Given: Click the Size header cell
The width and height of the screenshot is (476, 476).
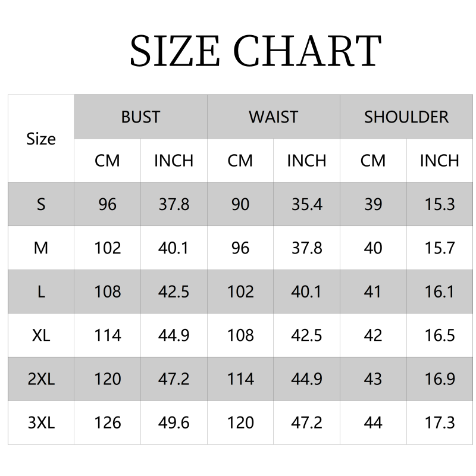Looking at the screenshot, I should click(x=41, y=139).
